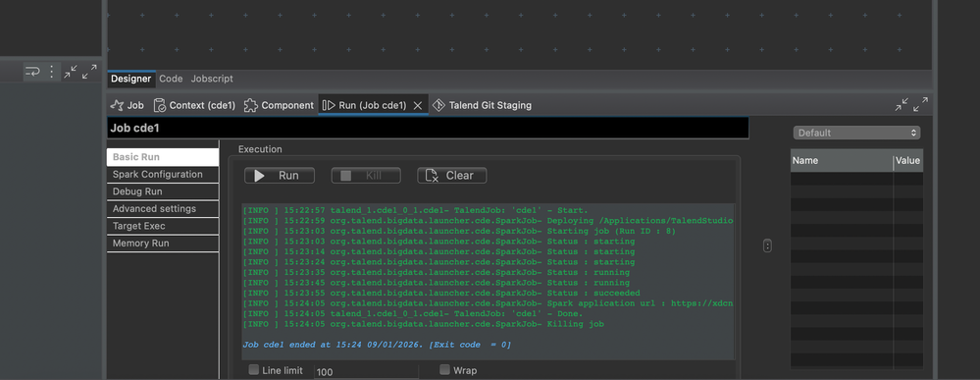980x380 pixels.
Task: Click the Value column header
Action: (908, 160)
